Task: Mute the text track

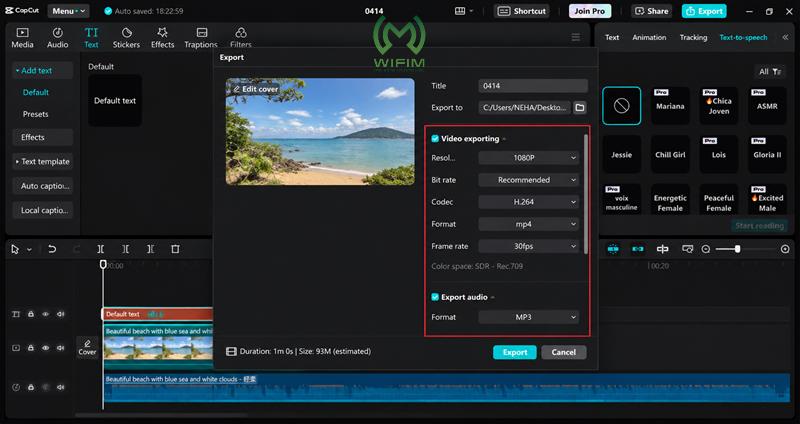Action: pyautogui.click(x=61, y=314)
